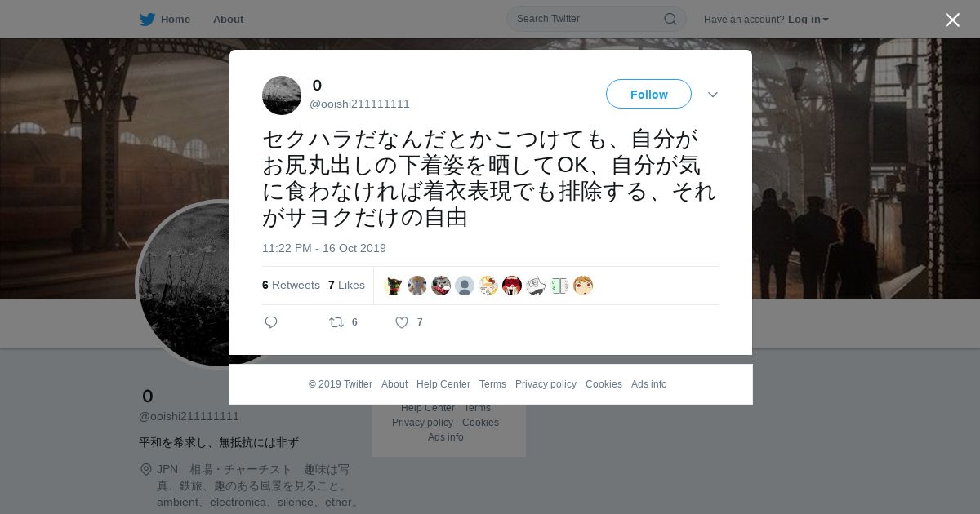980x514 pixels.
Task: Open the Privacy policy footer link in the modal
Action: click(x=546, y=384)
